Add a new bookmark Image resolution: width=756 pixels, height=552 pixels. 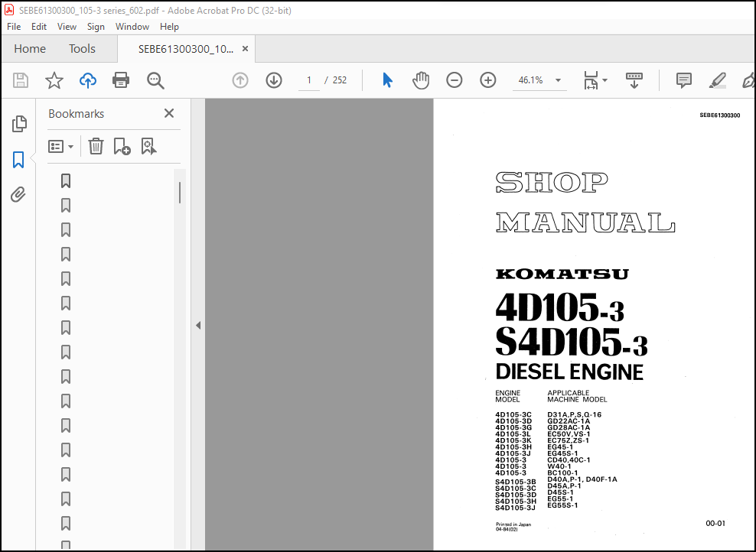click(122, 146)
